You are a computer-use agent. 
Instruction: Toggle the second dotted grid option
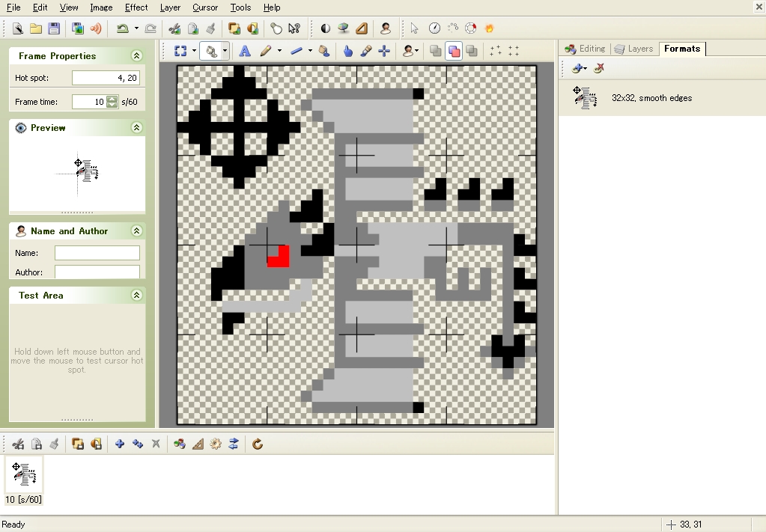[514, 51]
